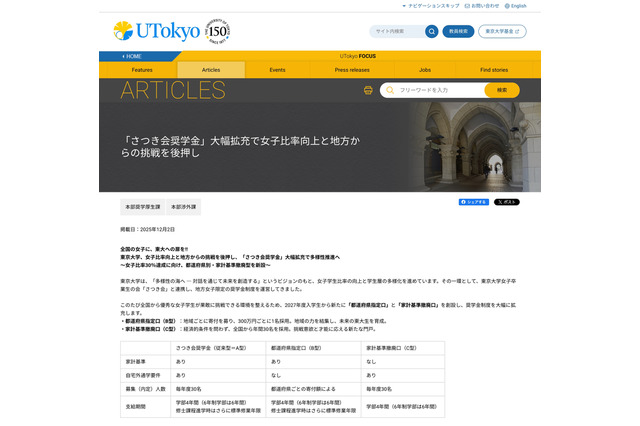The width and height of the screenshot is (640, 426).
Task: Open the Events tab
Action: (x=277, y=70)
